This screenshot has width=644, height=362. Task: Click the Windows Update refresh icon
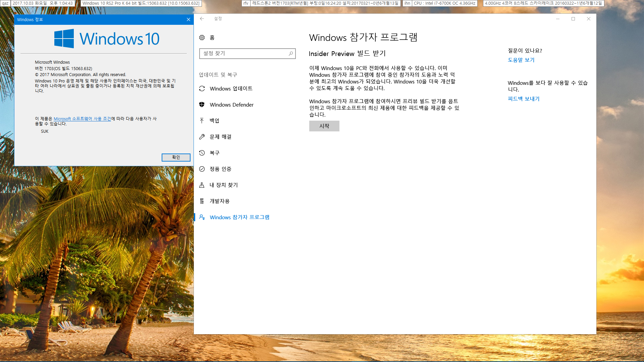point(202,88)
